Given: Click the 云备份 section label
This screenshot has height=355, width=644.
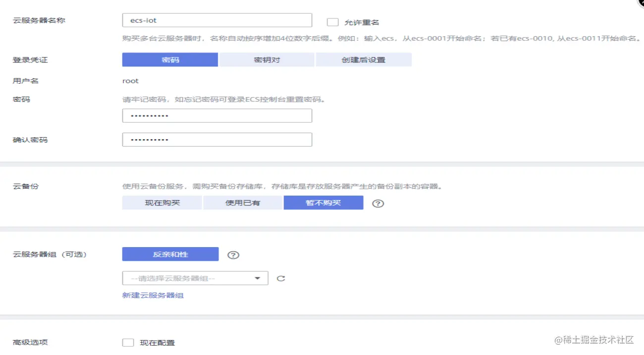Looking at the screenshot, I should point(25,187).
